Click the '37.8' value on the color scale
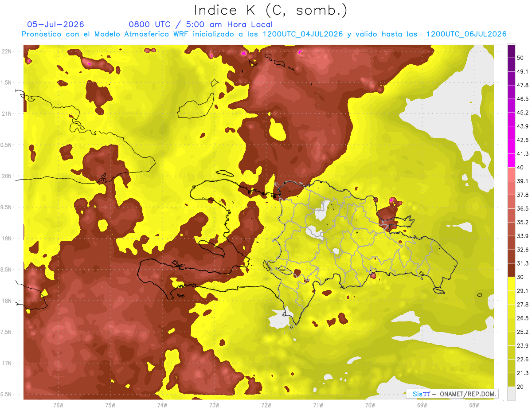532x411 pixels. pyautogui.click(x=523, y=195)
